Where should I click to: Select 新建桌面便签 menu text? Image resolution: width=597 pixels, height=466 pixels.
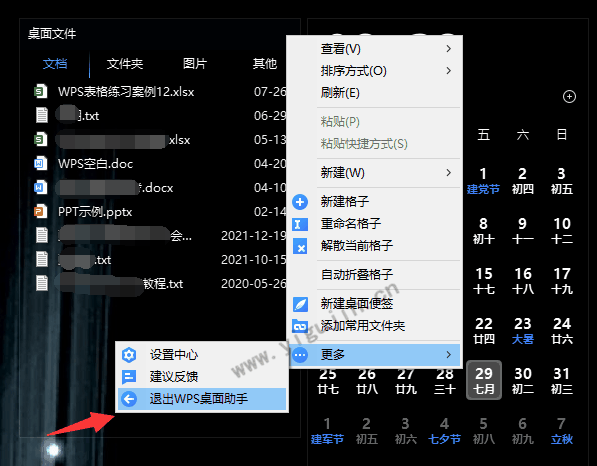pyautogui.click(x=357, y=304)
